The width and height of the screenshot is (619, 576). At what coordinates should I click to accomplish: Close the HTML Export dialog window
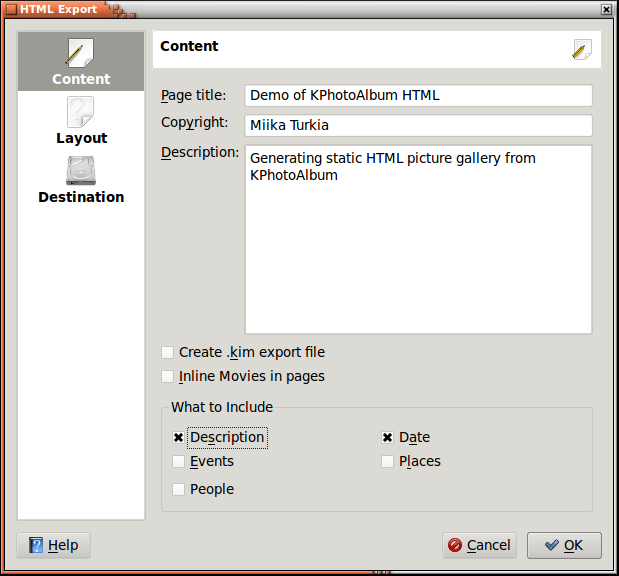coord(606,9)
